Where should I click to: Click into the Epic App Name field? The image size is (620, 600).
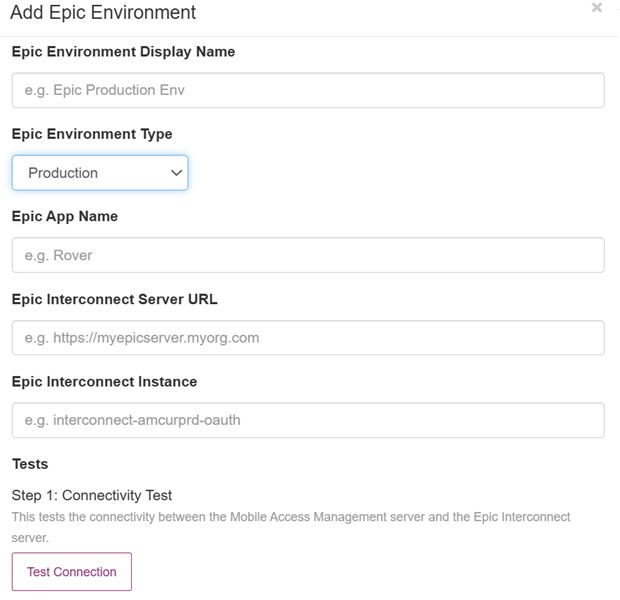coord(308,255)
